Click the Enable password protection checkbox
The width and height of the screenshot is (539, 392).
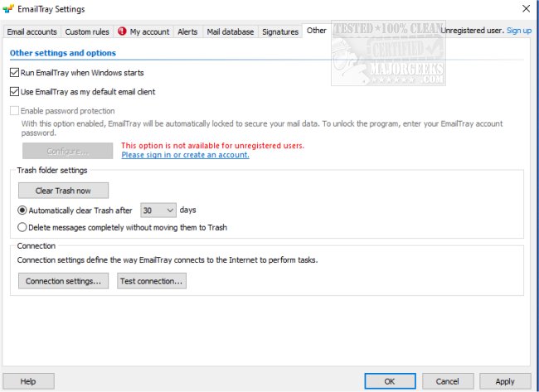click(x=14, y=110)
